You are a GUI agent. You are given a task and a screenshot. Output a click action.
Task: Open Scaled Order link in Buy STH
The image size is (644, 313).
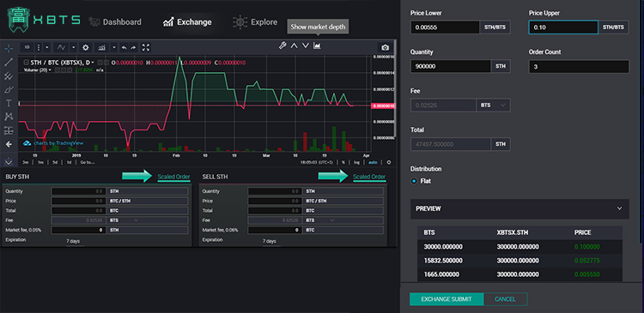click(173, 177)
